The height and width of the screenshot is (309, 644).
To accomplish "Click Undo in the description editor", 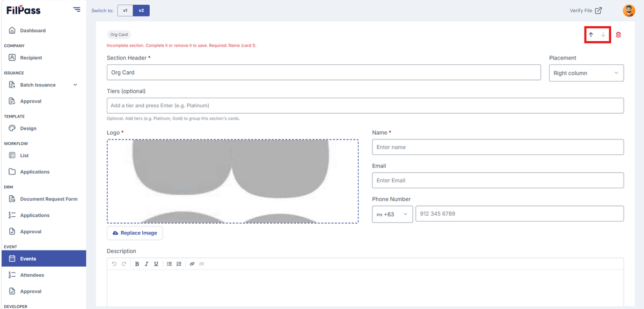I will click(114, 264).
